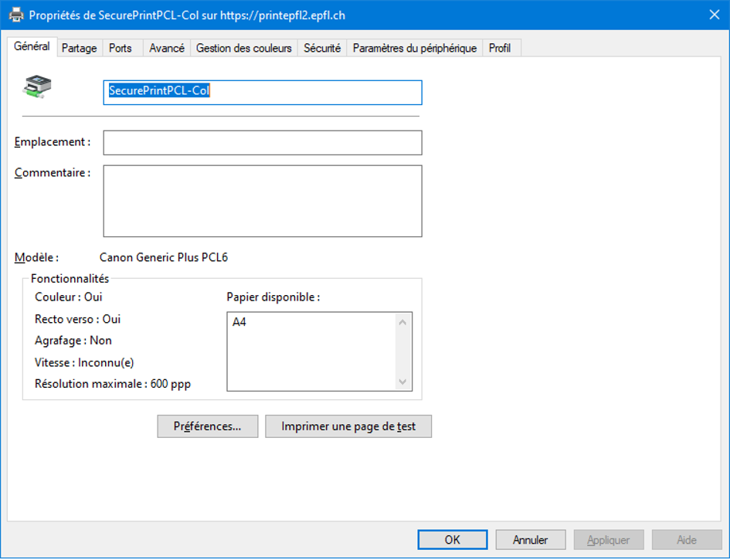Image resolution: width=730 pixels, height=560 pixels.
Task: Click the green printer icon beside the name field
Action: pyautogui.click(x=37, y=87)
